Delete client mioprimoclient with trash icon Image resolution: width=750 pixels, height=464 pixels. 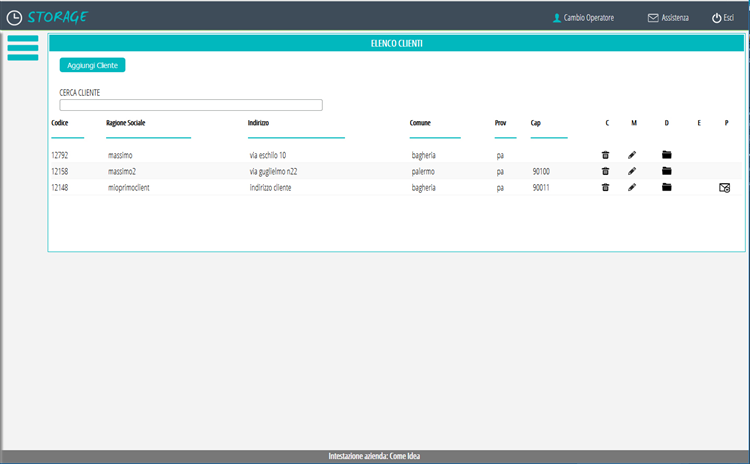(606, 188)
